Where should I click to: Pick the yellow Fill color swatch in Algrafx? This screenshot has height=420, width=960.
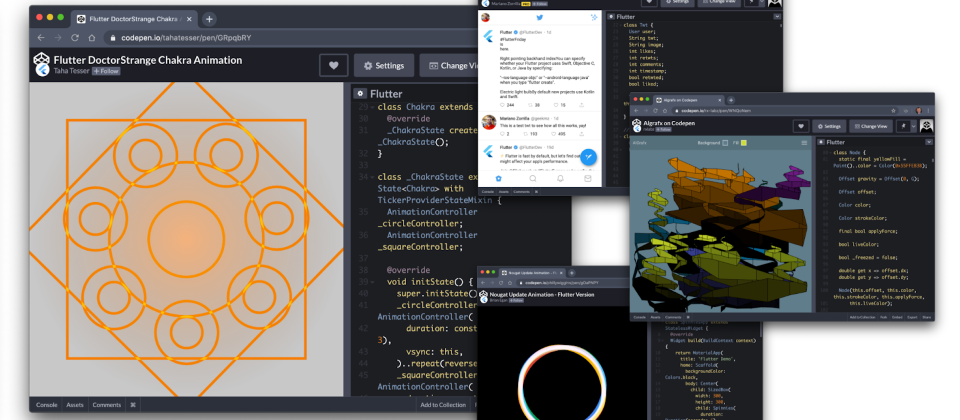744,143
